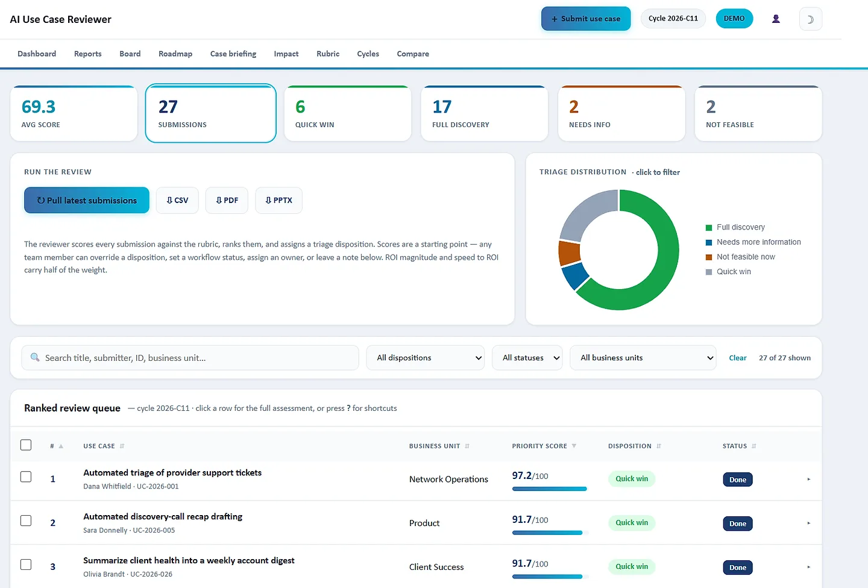Viewport: 868px width, 588px height.
Task: Check the row for provider support tickets
Action: (x=26, y=477)
